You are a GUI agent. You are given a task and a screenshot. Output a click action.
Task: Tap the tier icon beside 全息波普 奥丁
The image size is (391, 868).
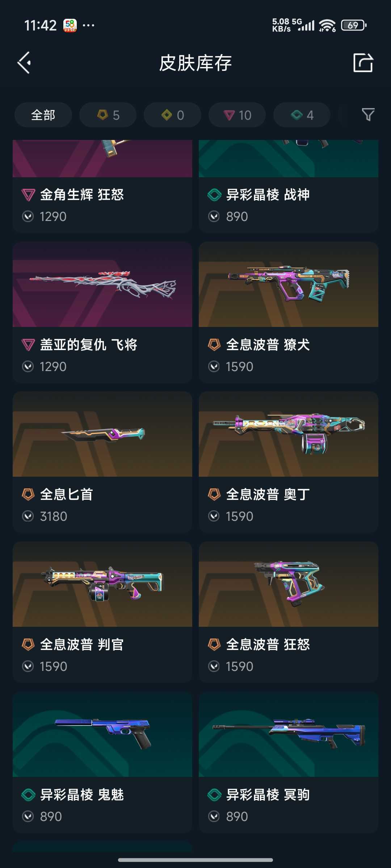[x=214, y=494]
